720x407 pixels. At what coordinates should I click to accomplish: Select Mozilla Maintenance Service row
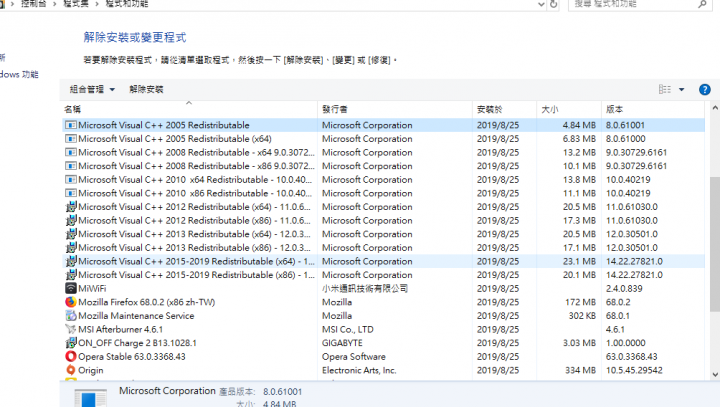click(383, 316)
